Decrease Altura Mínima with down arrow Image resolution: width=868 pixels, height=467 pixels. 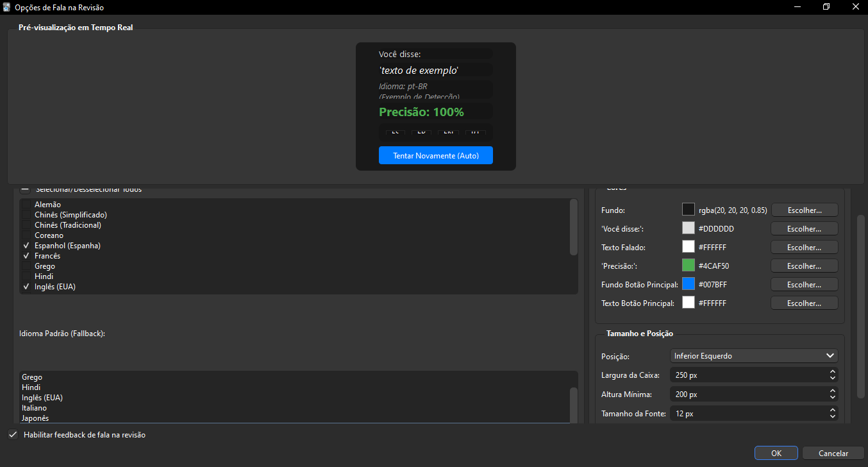coord(832,397)
